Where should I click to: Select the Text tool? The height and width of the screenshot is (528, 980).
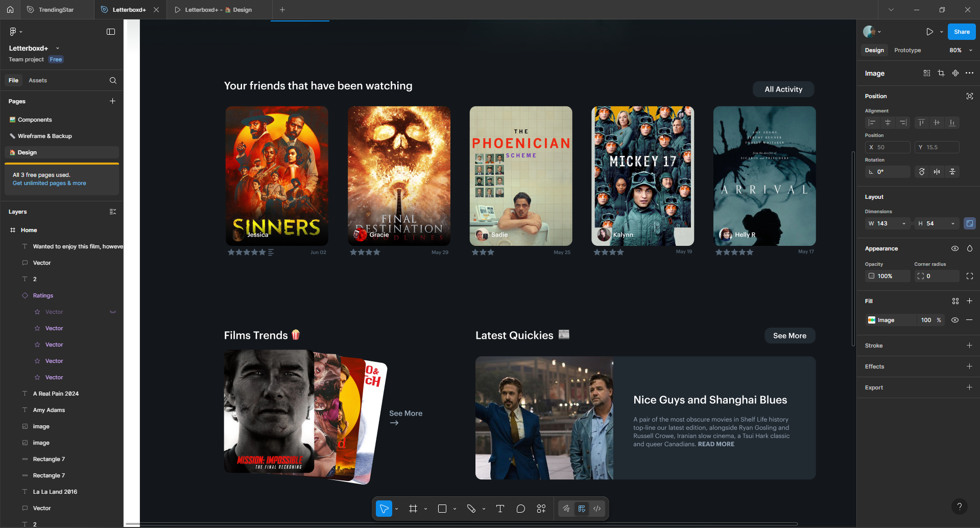[500, 509]
